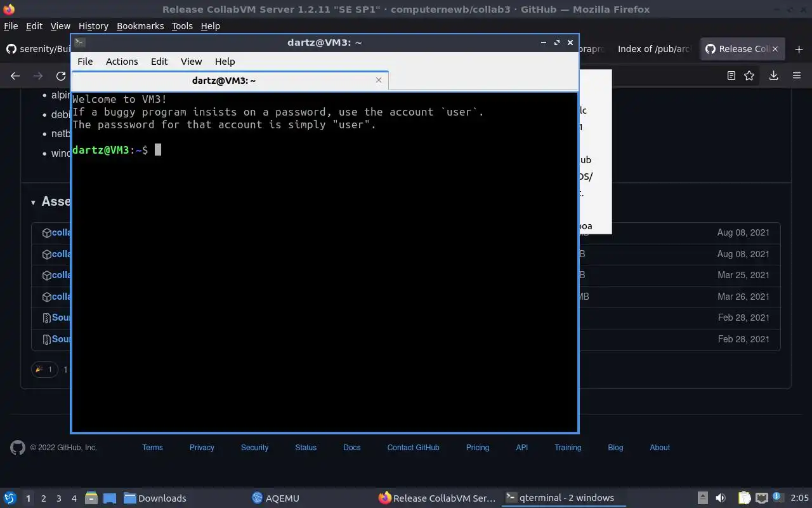Open Firefox Tools menu

click(182, 26)
